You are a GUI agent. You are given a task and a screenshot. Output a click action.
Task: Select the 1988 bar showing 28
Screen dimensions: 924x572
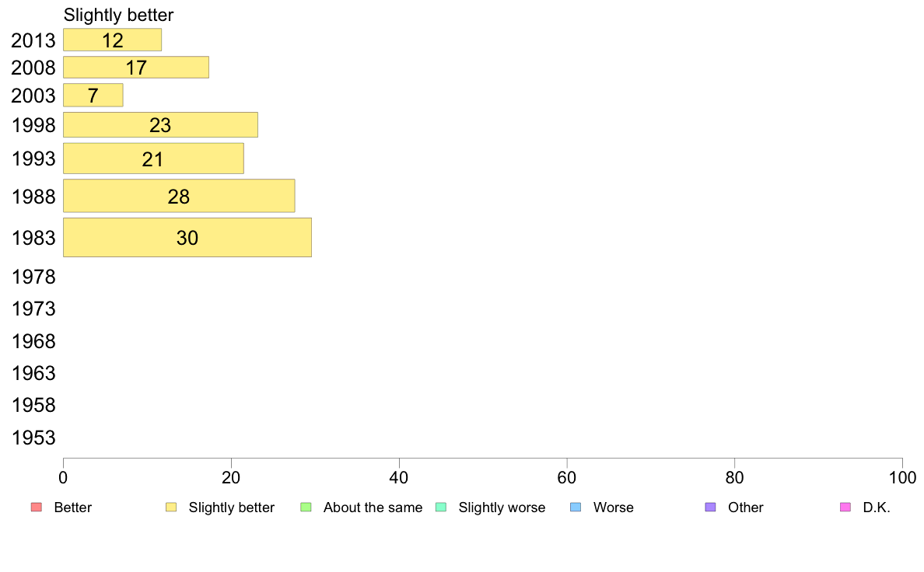pyautogui.click(x=179, y=196)
